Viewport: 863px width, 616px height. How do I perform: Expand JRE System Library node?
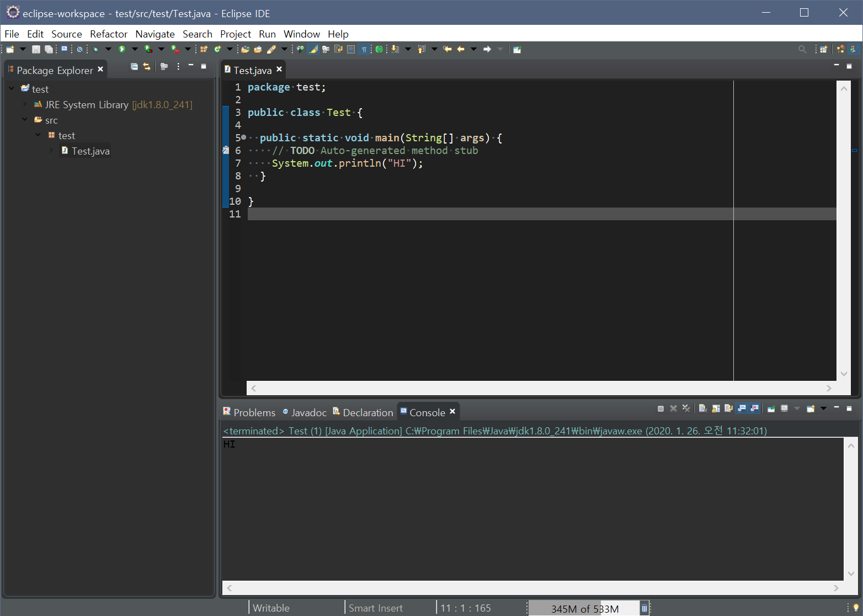(25, 104)
